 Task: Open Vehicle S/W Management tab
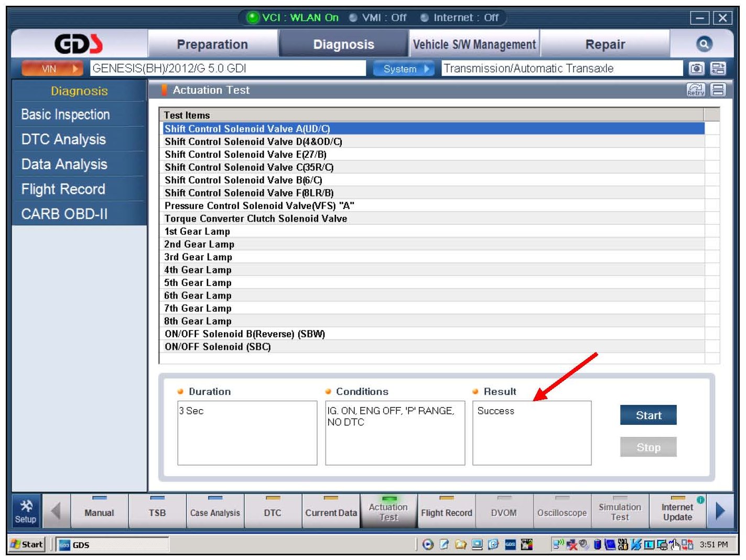[x=474, y=45]
